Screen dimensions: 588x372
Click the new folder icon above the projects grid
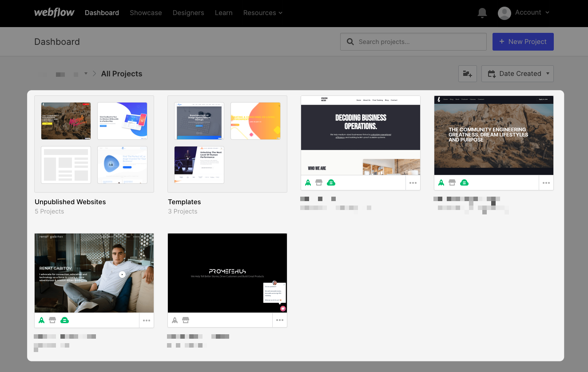(x=467, y=73)
